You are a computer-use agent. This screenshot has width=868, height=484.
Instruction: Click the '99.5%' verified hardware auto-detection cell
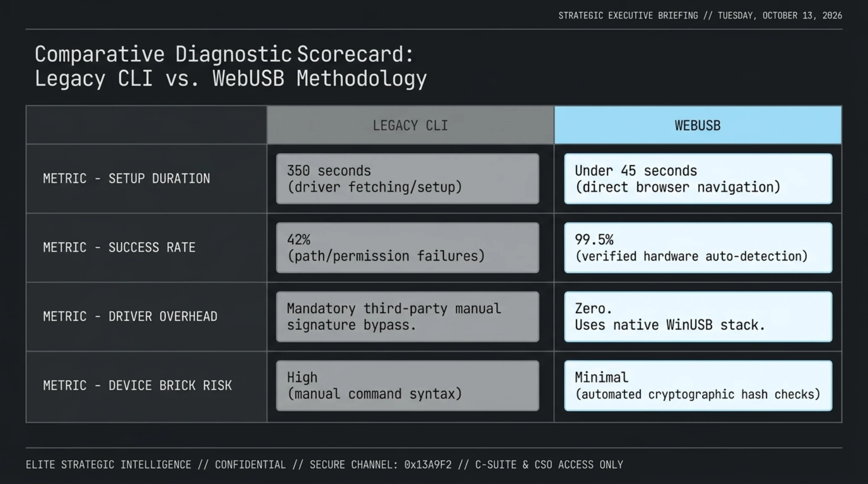point(698,247)
